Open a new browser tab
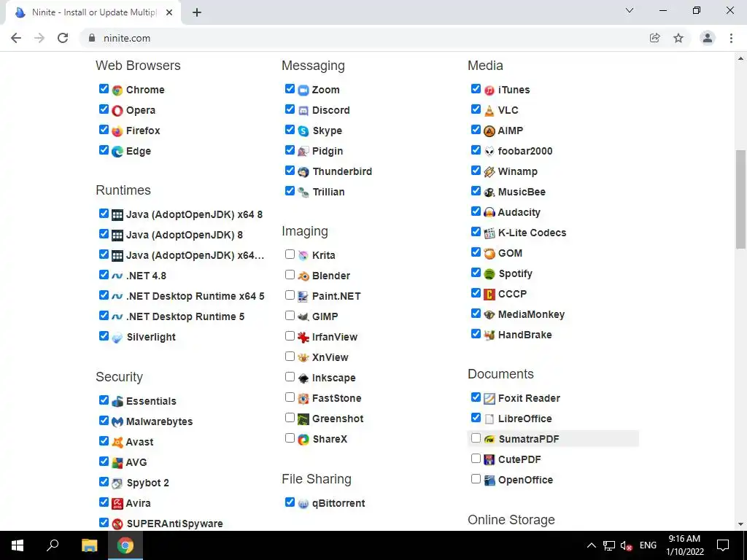The width and height of the screenshot is (747, 560). 197,13
